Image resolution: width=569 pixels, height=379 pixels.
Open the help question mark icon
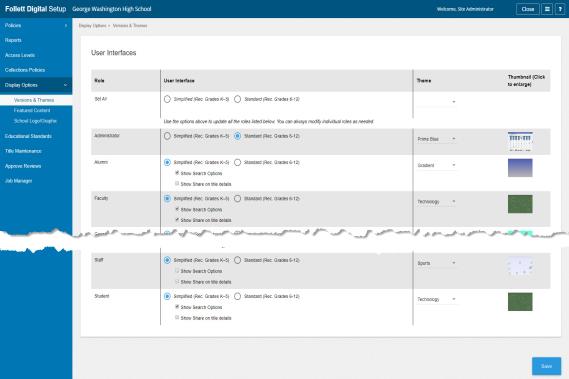[x=560, y=9]
